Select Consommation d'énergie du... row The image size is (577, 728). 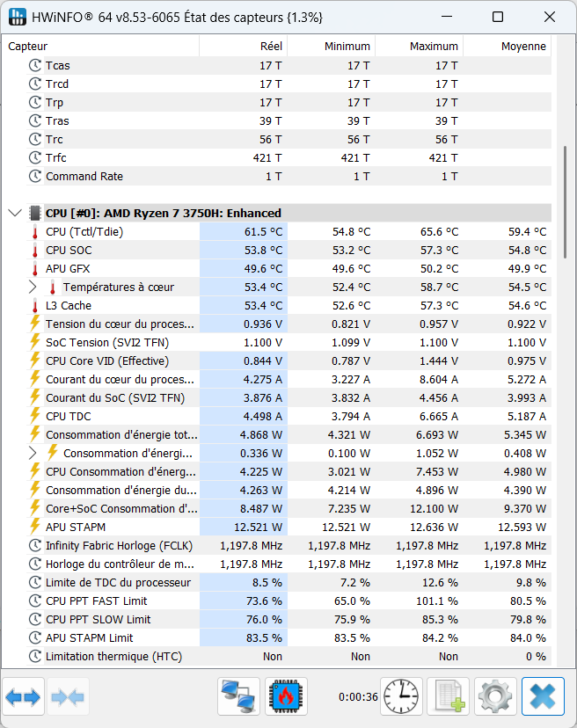click(289, 491)
